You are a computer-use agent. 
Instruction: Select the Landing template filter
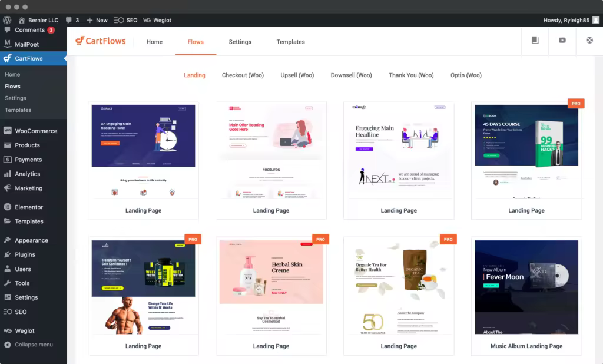tap(194, 75)
